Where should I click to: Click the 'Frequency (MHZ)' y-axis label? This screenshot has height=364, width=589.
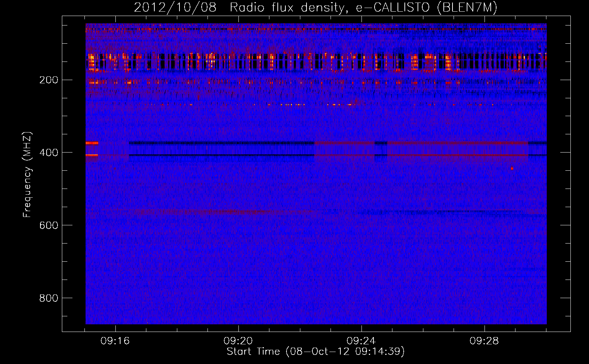tap(27, 175)
